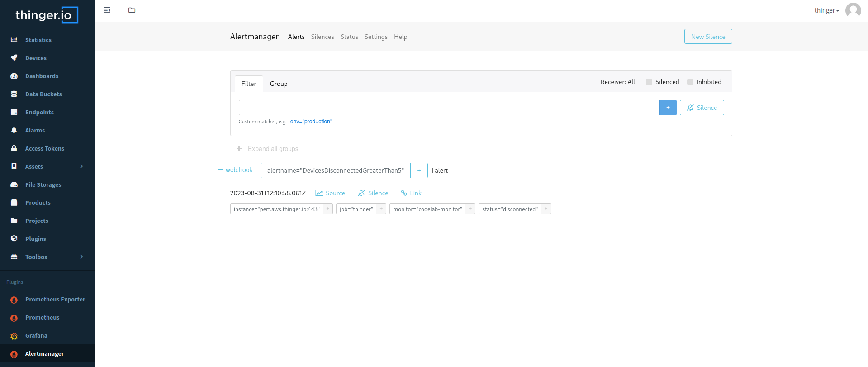The image size is (868, 367).
Task: Open the alert's Source link
Action: point(330,193)
